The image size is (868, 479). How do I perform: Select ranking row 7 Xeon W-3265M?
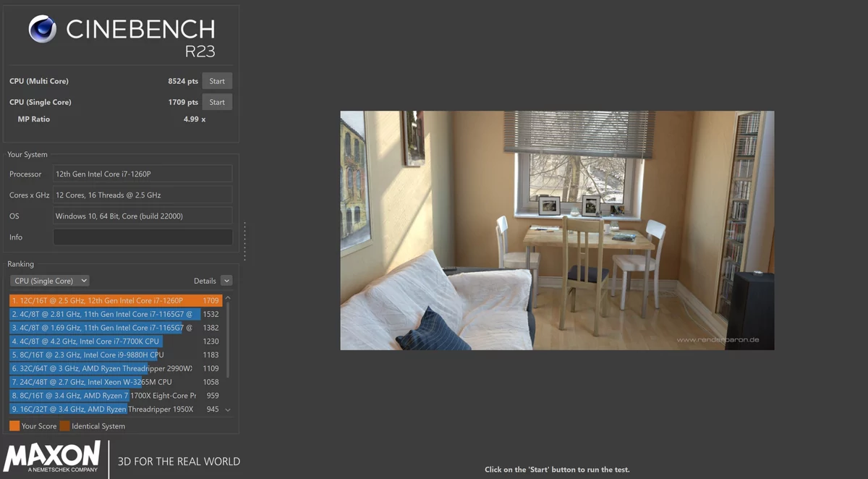pos(116,382)
